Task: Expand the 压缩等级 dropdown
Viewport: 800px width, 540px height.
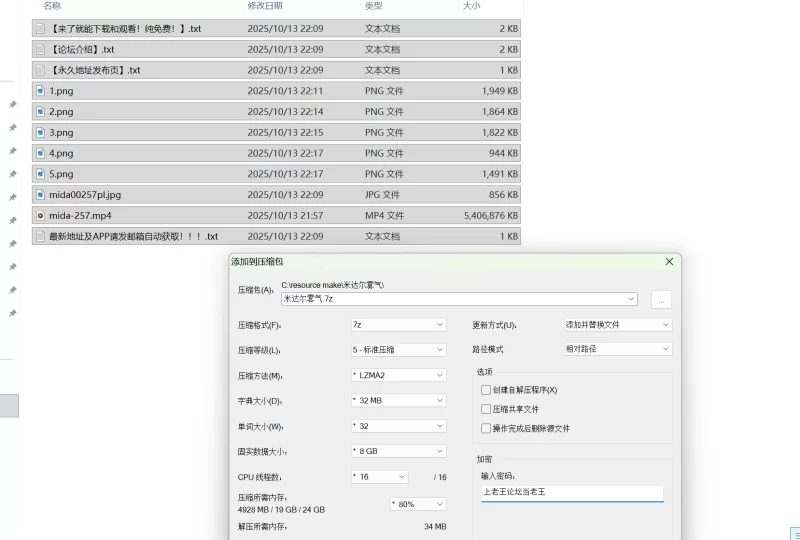Action: coord(397,350)
